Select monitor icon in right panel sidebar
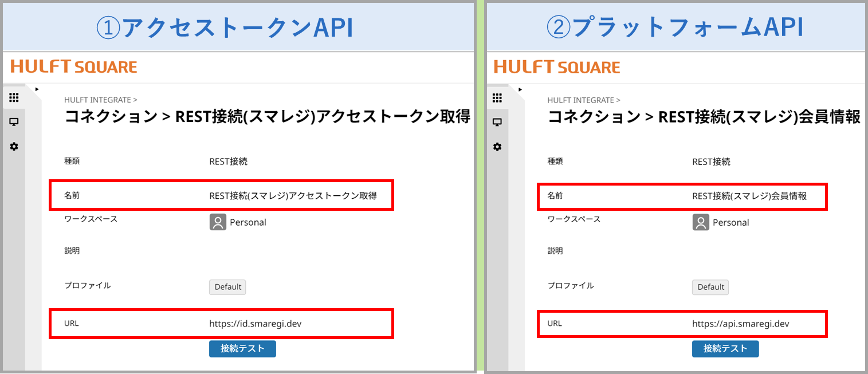This screenshot has width=868, height=374. [x=497, y=122]
